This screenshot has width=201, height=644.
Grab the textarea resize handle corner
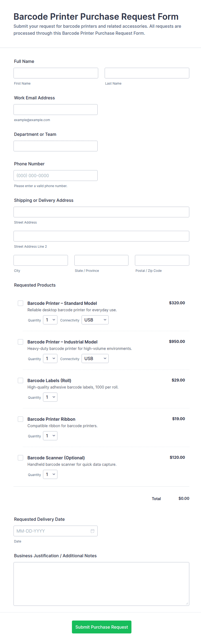[187, 603]
